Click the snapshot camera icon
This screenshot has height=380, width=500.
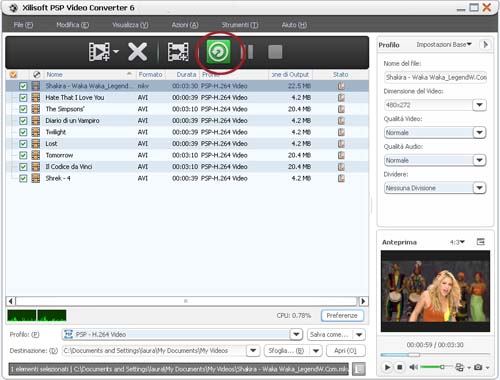(478, 367)
